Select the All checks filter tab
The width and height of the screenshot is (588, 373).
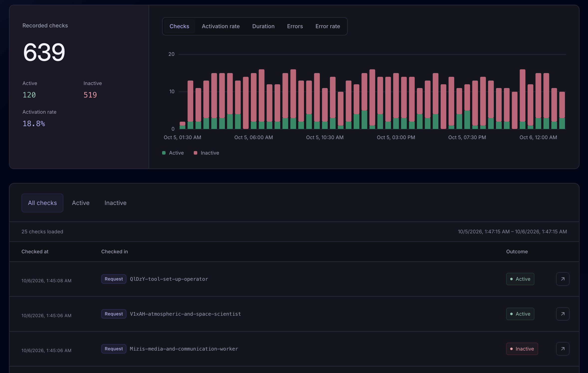[x=42, y=203]
